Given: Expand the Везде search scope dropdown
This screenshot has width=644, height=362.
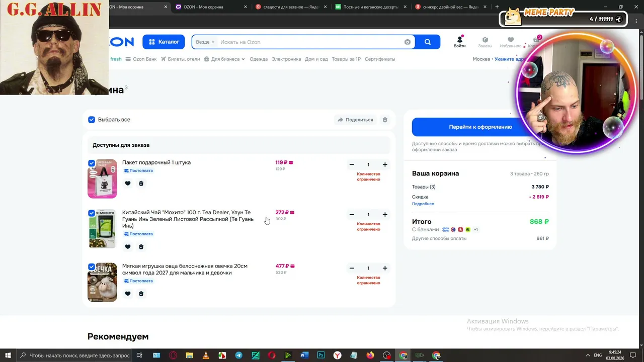Looking at the screenshot, I should (x=205, y=42).
